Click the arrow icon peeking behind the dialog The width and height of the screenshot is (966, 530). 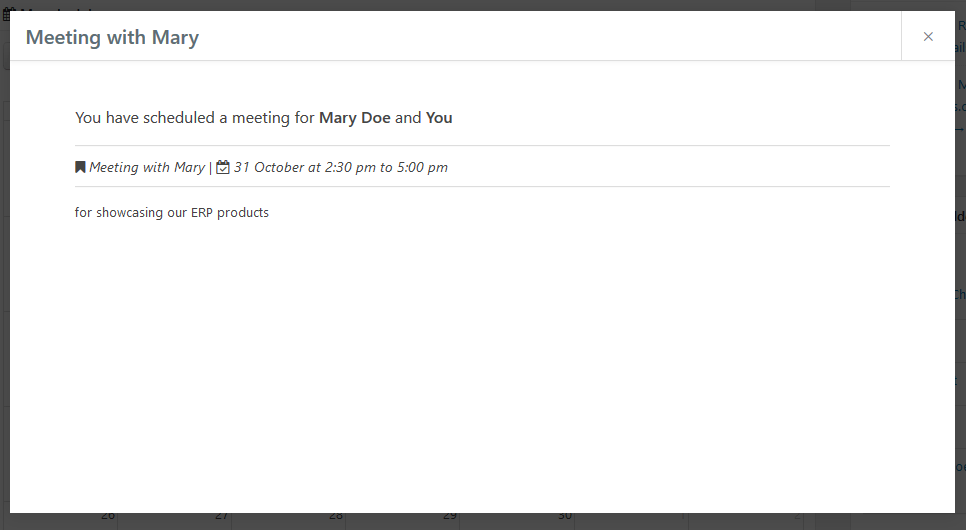[x=960, y=129]
